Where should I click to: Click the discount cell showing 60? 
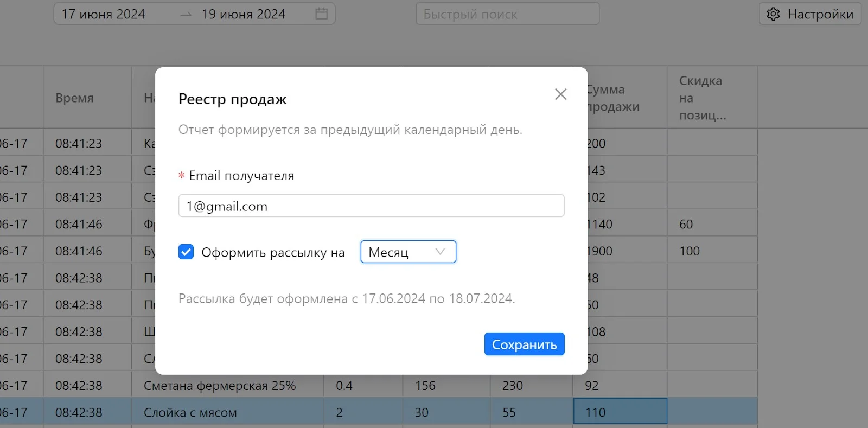[x=712, y=224]
